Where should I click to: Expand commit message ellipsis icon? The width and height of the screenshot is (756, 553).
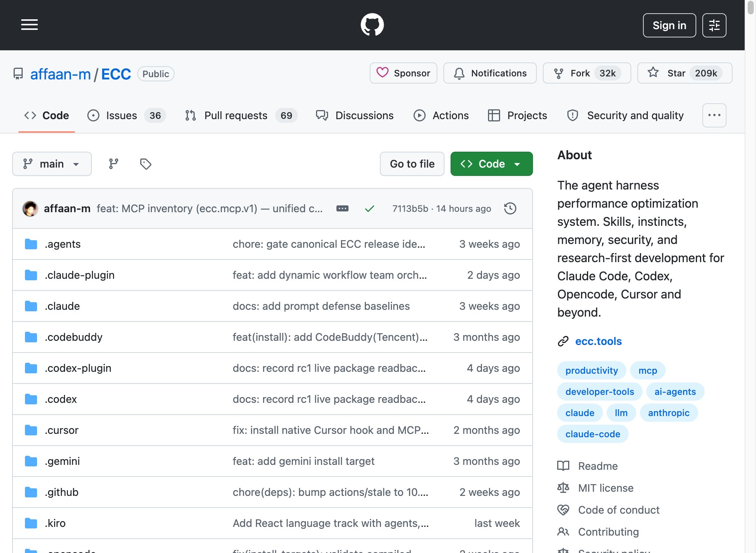coord(342,208)
